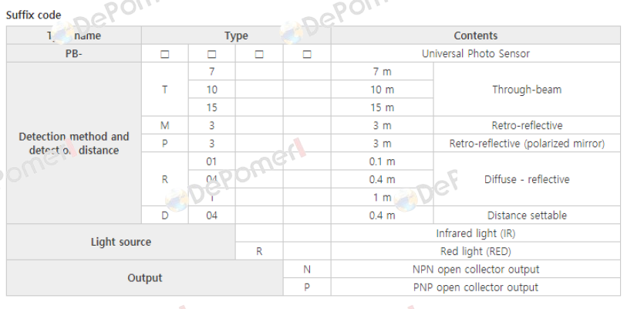Select the Retro-reflective (polarized mirror) cell

point(527,143)
